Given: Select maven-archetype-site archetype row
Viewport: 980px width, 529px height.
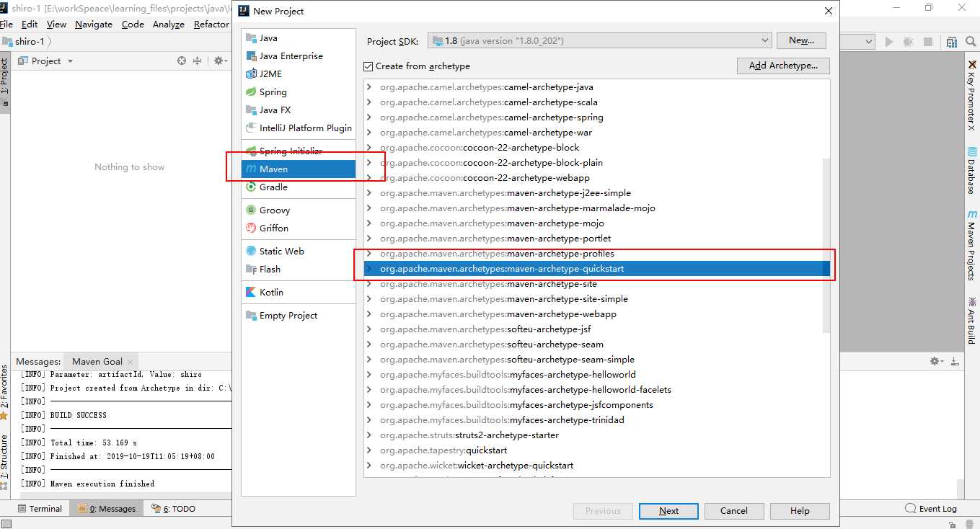Looking at the screenshot, I should (x=597, y=284).
